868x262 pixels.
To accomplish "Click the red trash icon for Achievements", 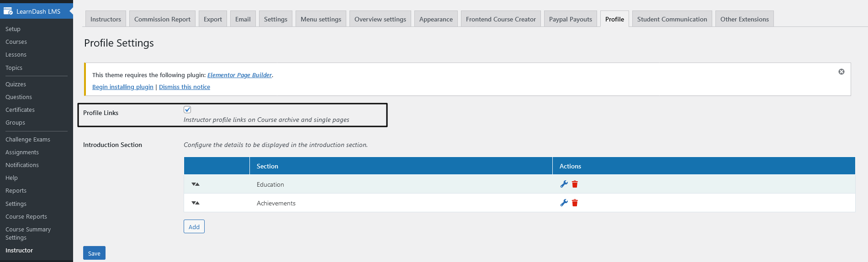I will pyautogui.click(x=575, y=203).
